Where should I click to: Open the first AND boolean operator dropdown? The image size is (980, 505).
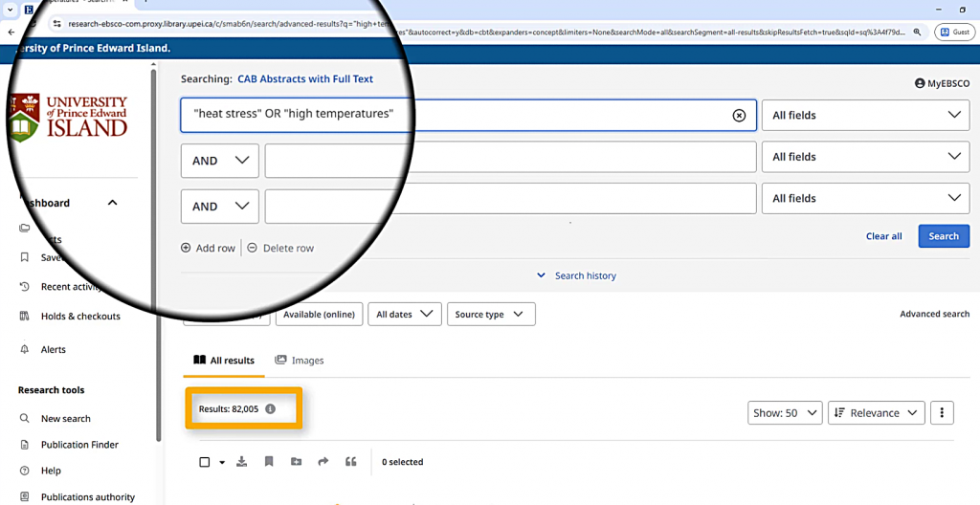[220, 161]
